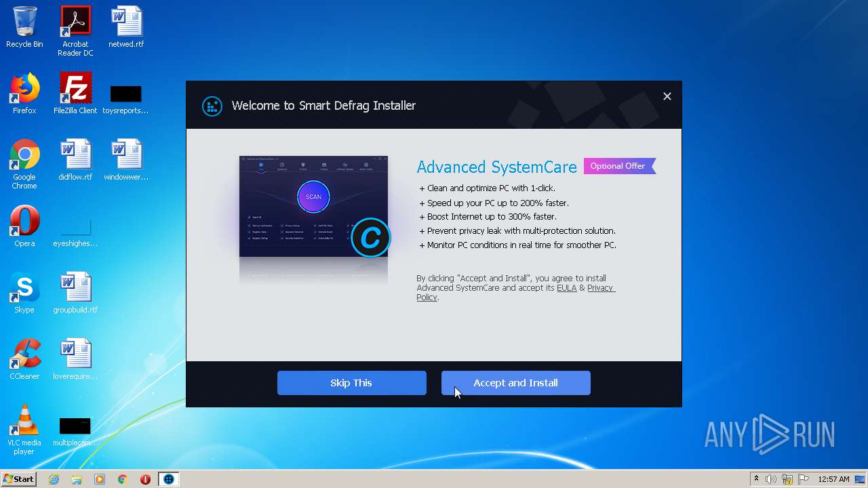The image size is (868, 488).
Task: Launch CCleaner desktop shortcut
Action: (x=24, y=359)
